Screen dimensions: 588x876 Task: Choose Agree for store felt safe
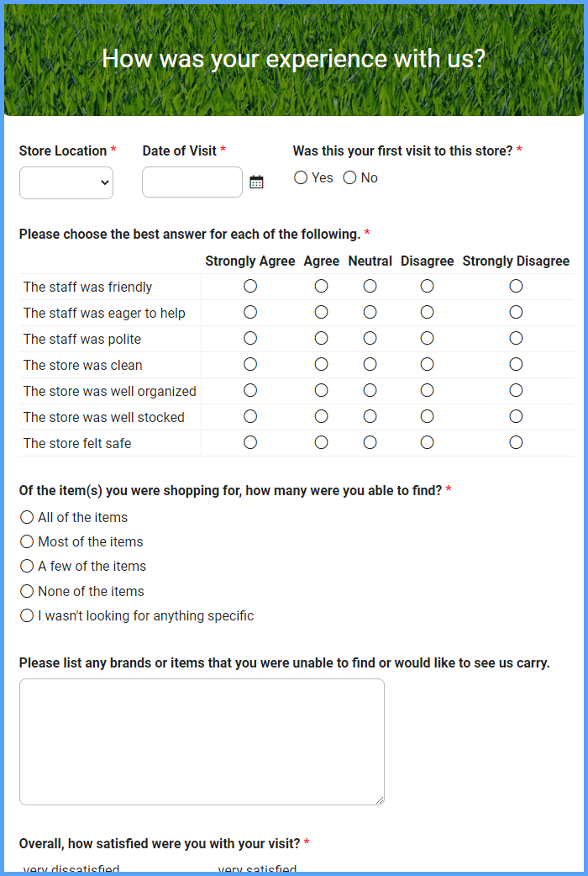tap(322, 443)
